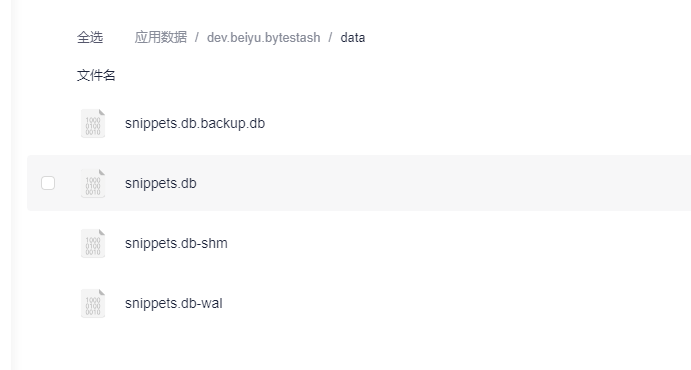
Task: Click the snippets.db.backup.db binary file icon
Action: tap(93, 123)
